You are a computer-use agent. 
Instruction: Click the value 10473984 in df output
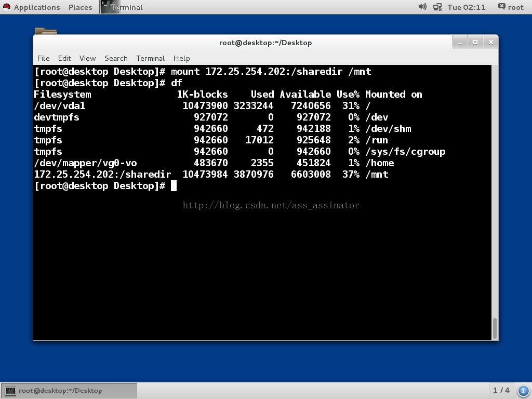coord(205,175)
